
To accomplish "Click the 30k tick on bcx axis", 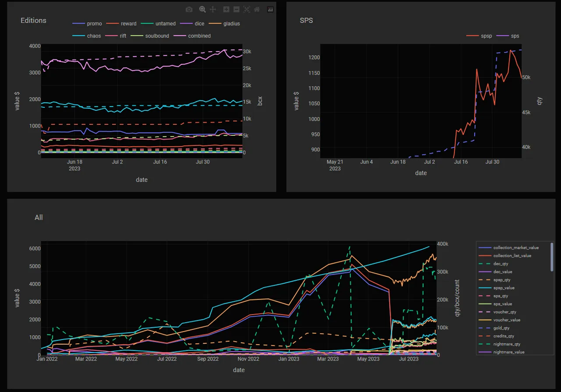I will coord(247,51).
